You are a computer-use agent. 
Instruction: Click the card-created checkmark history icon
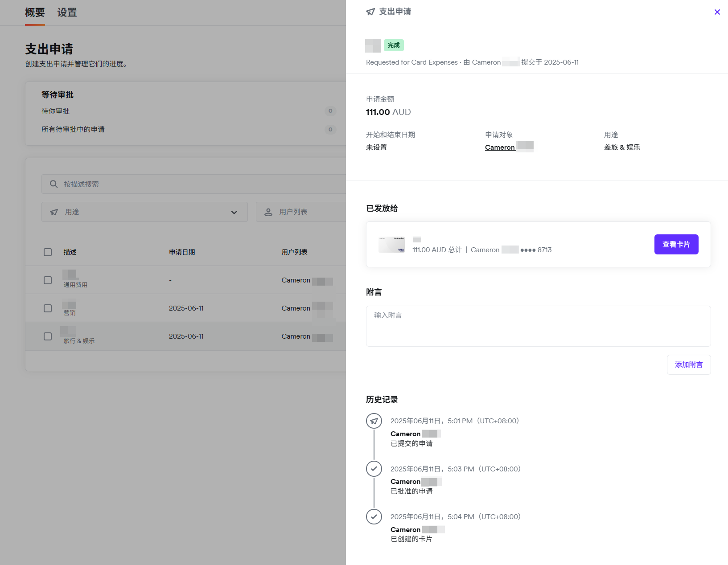pyautogui.click(x=374, y=516)
